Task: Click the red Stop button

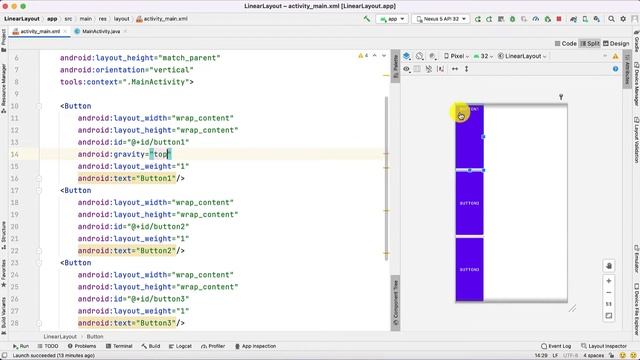Action: coord(559,19)
